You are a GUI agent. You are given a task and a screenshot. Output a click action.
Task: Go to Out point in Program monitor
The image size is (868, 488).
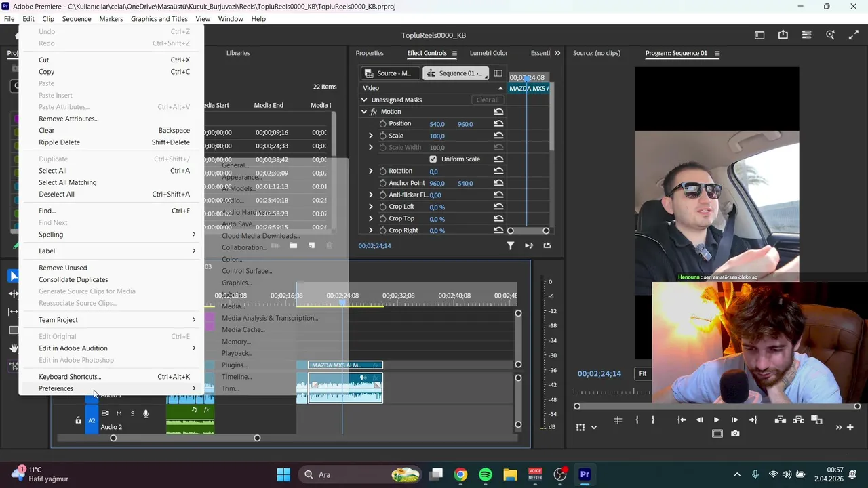pos(753,420)
